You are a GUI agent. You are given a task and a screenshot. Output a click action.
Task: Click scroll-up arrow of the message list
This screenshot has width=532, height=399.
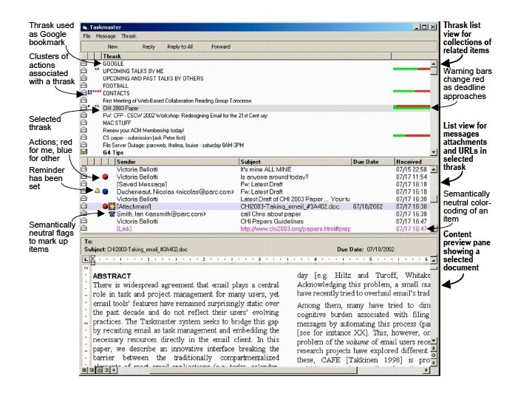(x=434, y=169)
